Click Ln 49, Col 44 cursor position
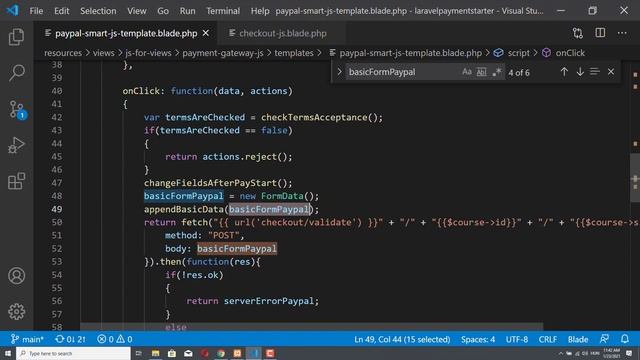The image size is (640, 360). pos(402,339)
